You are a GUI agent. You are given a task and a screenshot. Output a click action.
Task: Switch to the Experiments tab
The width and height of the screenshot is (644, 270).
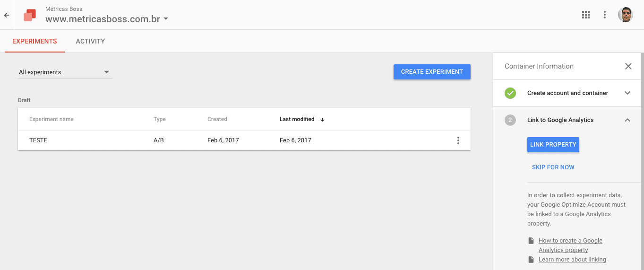[x=34, y=41]
